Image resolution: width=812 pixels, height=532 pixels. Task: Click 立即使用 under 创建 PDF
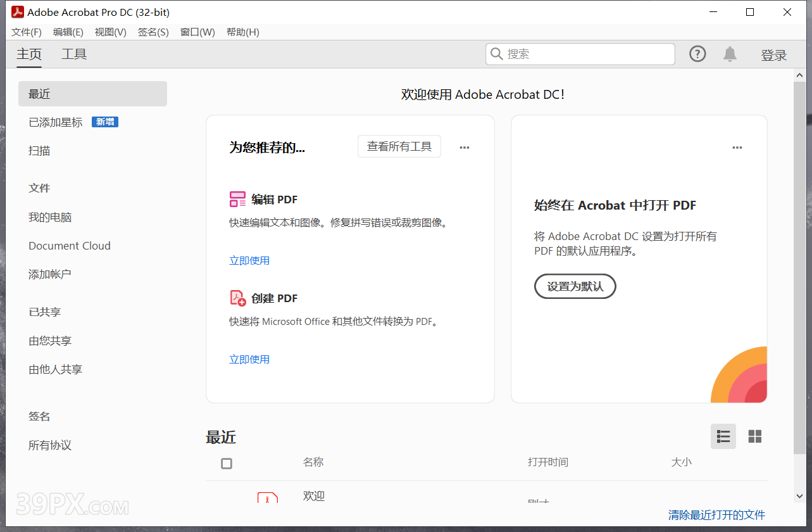249,359
